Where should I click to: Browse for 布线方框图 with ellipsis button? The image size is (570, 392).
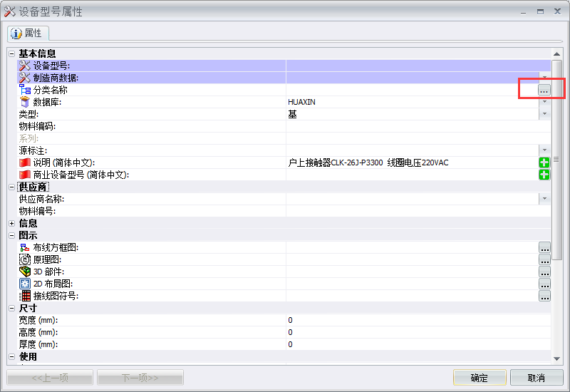tap(544, 247)
